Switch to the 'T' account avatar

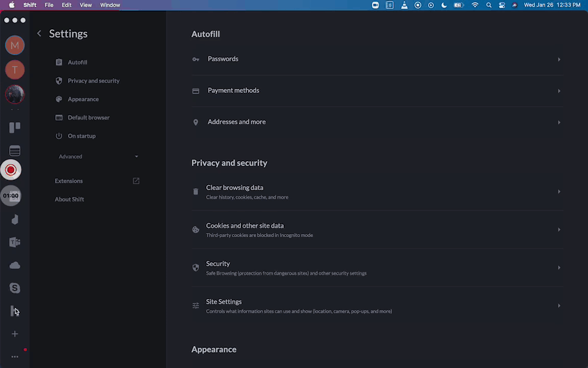tap(15, 70)
